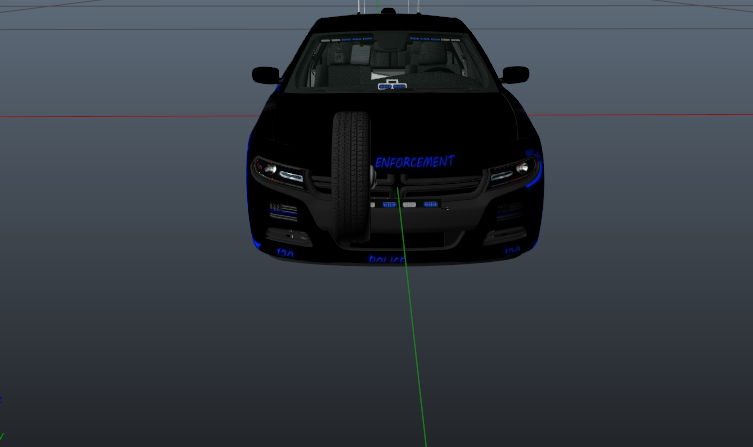Viewport: 753px width, 447px height.
Task: Click the POLICE text on the front bumper
Action: 386,260
